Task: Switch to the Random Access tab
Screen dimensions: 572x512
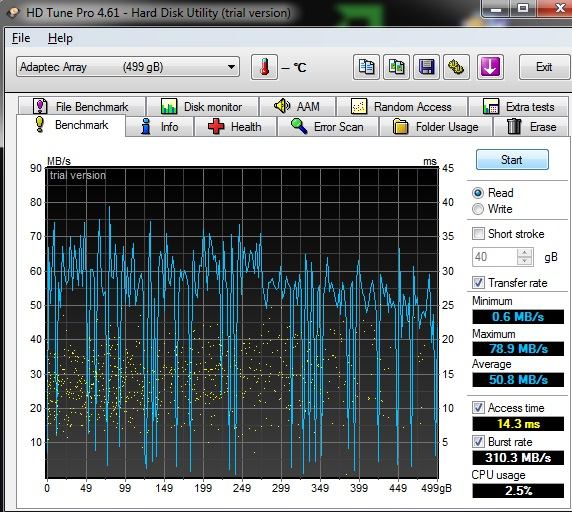Action: click(x=402, y=106)
